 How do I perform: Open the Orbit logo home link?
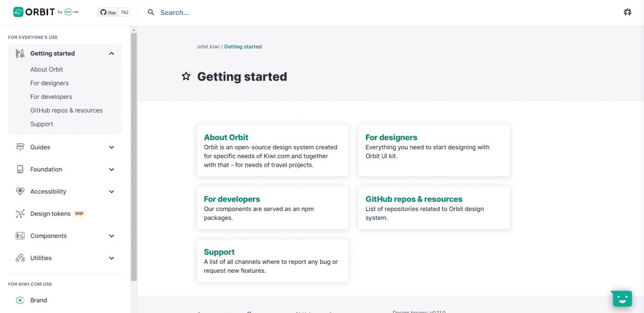pyautogui.click(x=45, y=12)
